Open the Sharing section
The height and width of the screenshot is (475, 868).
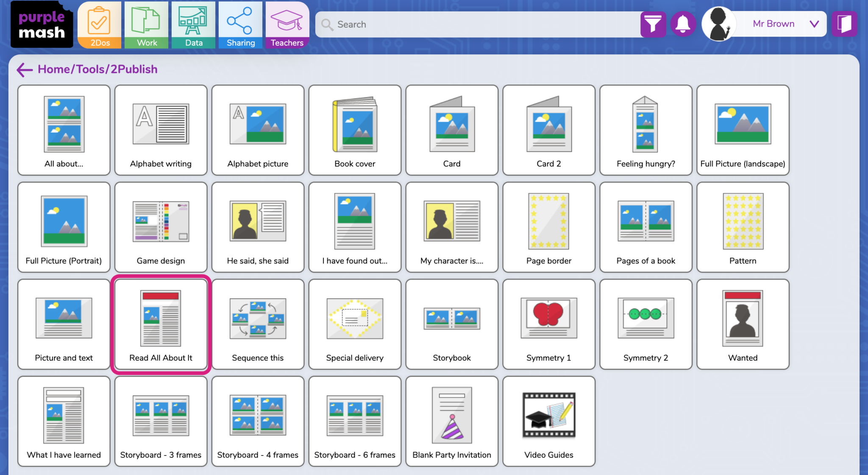point(240,25)
